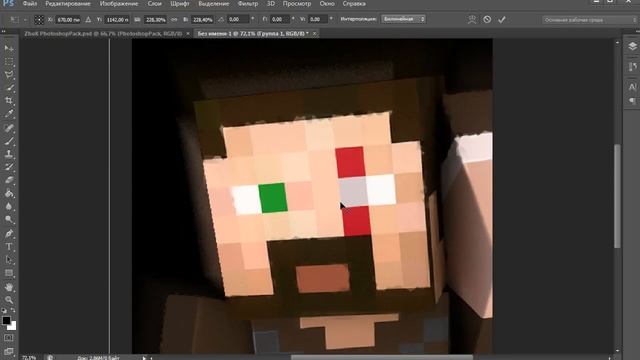Click the horizontal skew field
Image resolution: width=640 pixels, height=360 pixels.
click(x=279, y=20)
